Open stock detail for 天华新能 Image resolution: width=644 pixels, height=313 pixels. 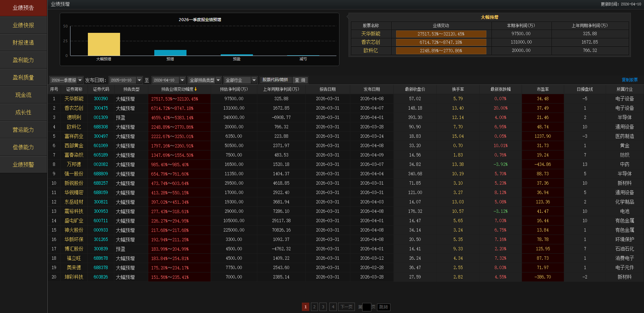[x=74, y=99]
